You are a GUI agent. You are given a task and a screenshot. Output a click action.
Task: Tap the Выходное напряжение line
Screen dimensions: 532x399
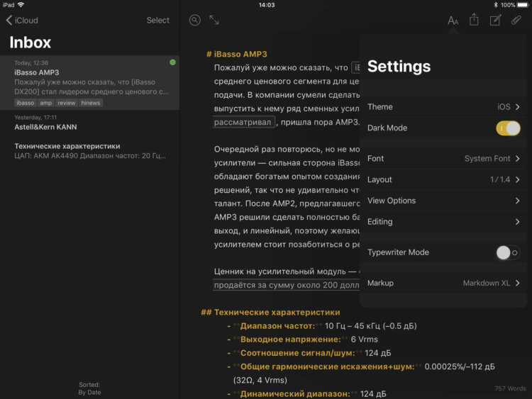coord(302,339)
